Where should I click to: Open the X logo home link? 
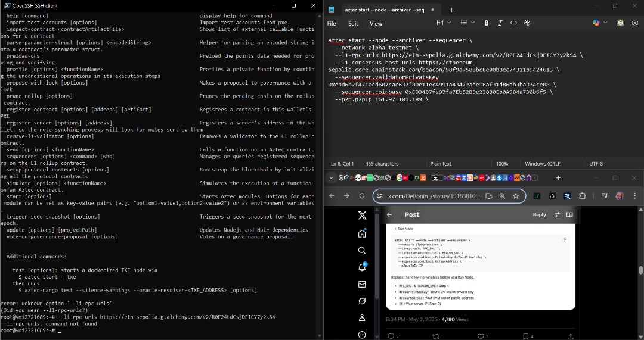[x=362, y=216]
